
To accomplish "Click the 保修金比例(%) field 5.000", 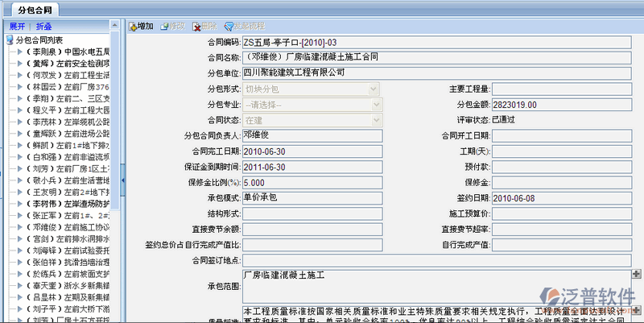I will click(x=312, y=183).
